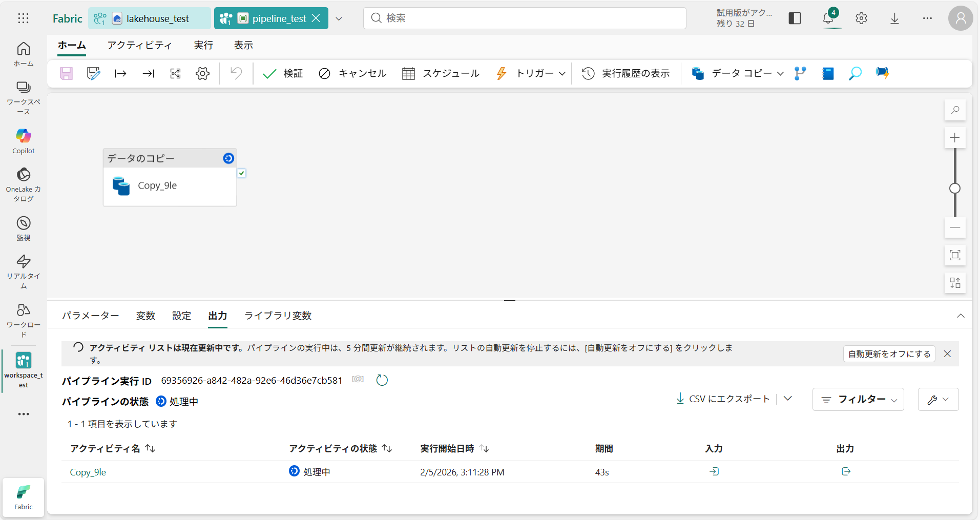Open the Copy_9le activity link in table
The height and width of the screenshot is (520, 980).
pyautogui.click(x=88, y=472)
